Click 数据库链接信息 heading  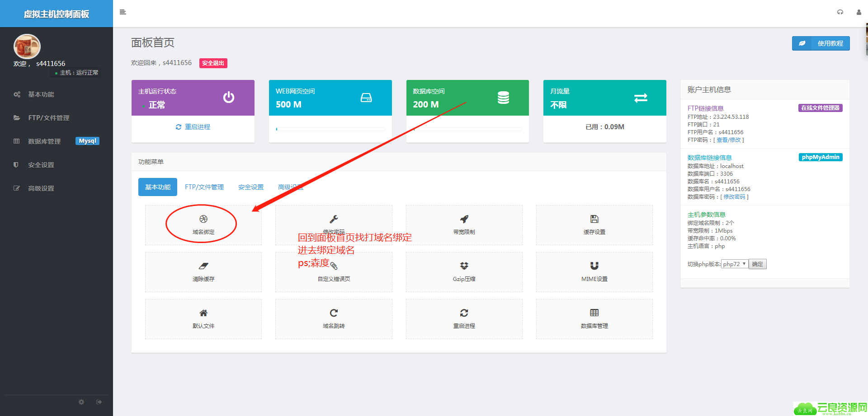(x=709, y=158)
